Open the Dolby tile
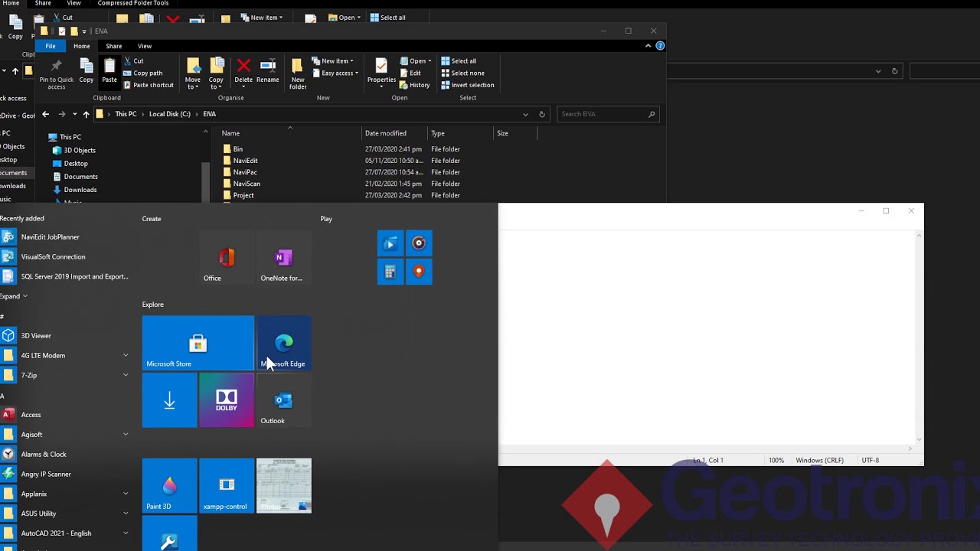Image resolution: width=980 pixels, height=551 pixels. click(x=226, y=399)
